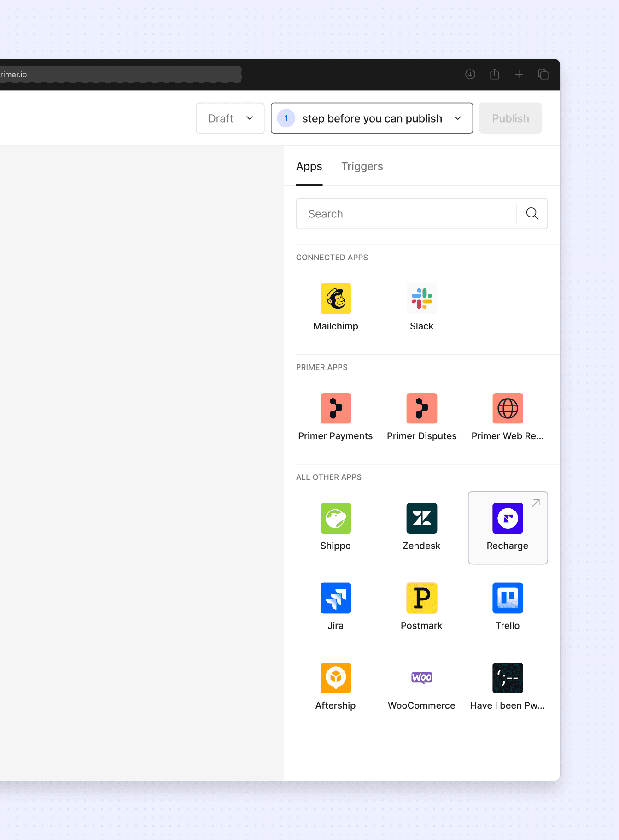Click the Aftership label text
This screenshot has height=840, width=619.
(x=335, y=705)
